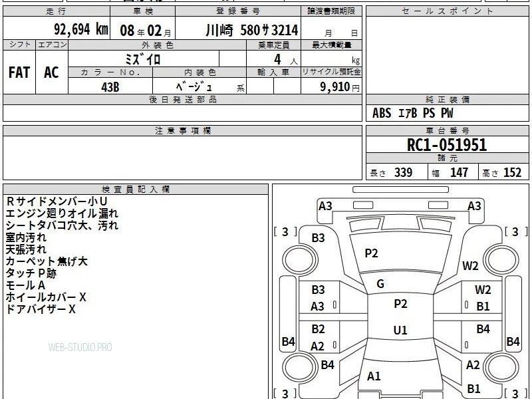Image resolution: width=532 pixels, height=399 pixels.
Task: Select the note ホイールカバーX
Action: pyautogui.click(x=46, y=297)
